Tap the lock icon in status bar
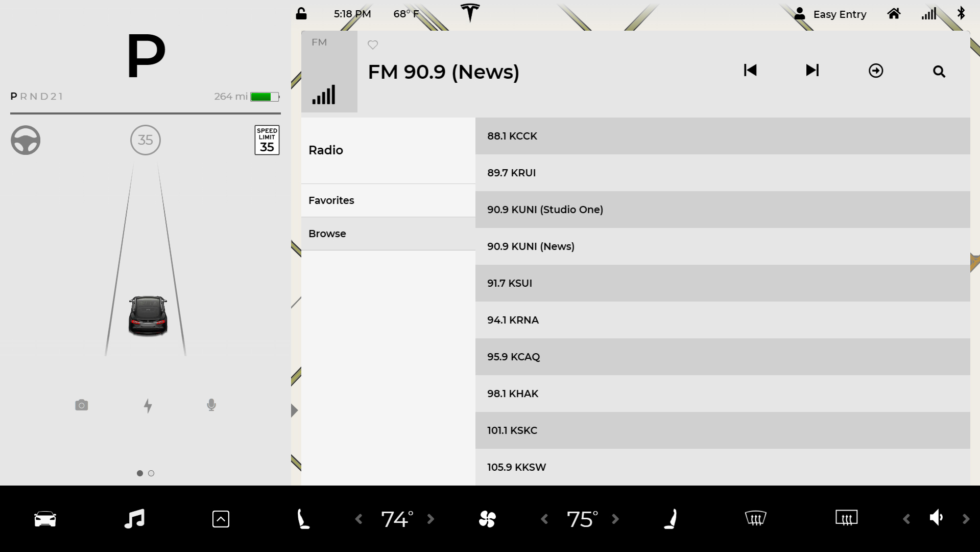The image size is (980, 552). pos(301,14)
